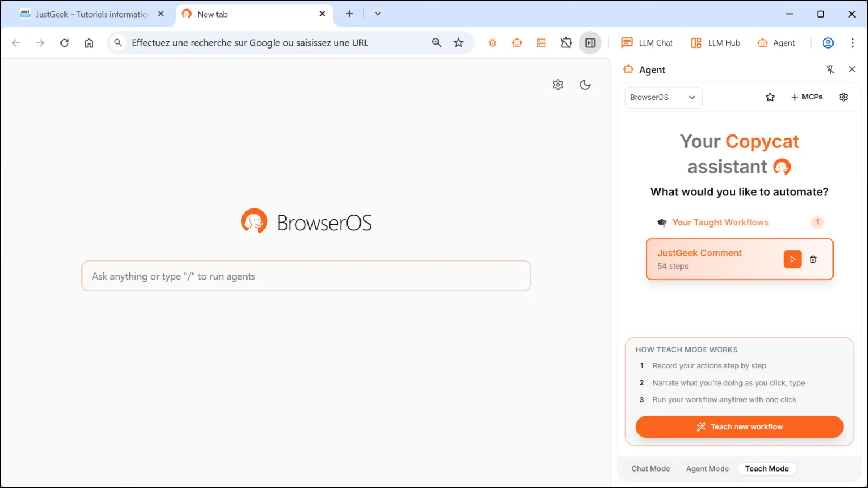Unpin the Agent panel
Screen dimensions: 868x488
tap(830, 69)
